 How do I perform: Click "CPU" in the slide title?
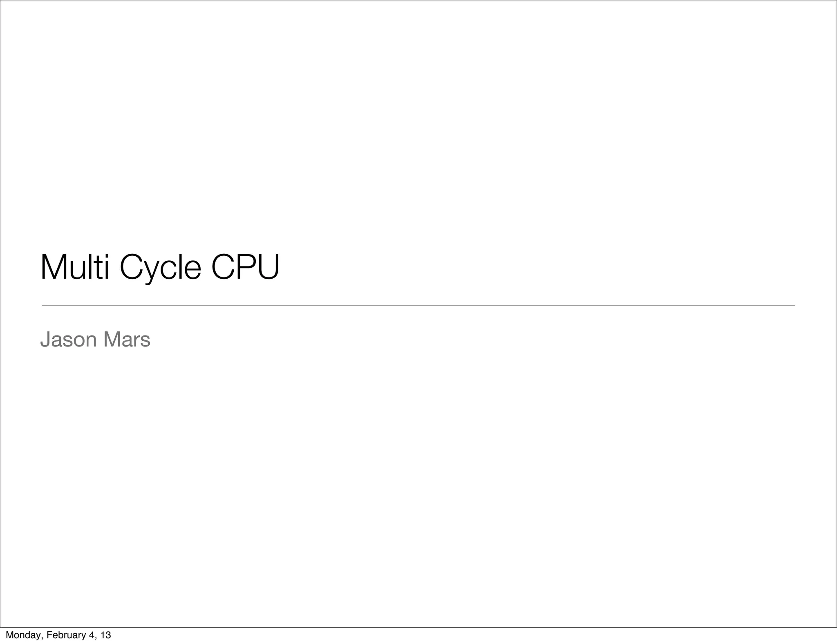[245, 268]
